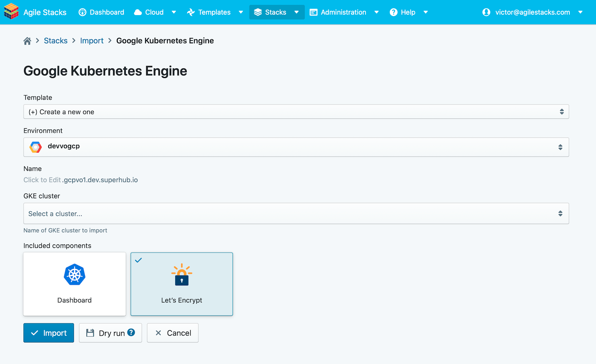
Task: Open the Administration menu label
Action: pos(343,12)
